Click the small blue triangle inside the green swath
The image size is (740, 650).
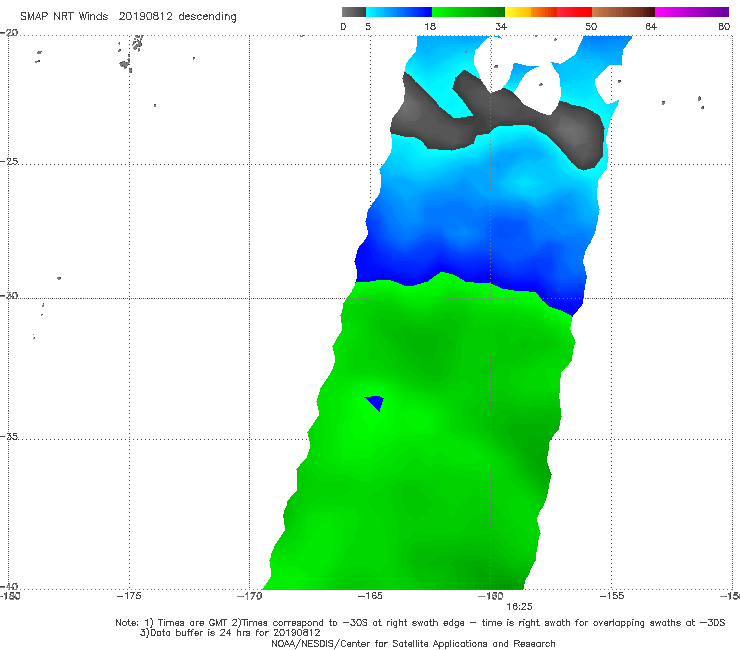click(x=376, y=402)
